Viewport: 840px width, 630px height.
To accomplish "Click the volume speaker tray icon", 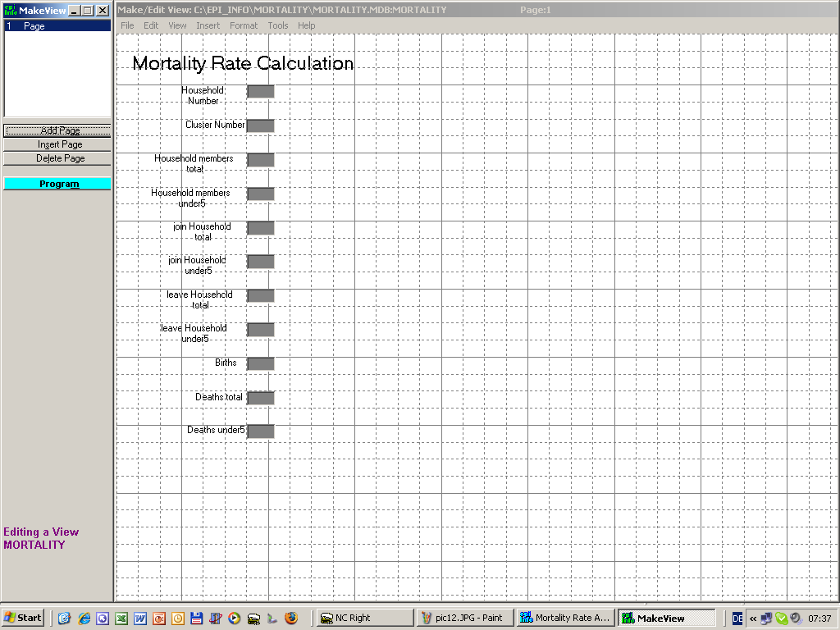I will pyautogui.click(x=796, y=619).
